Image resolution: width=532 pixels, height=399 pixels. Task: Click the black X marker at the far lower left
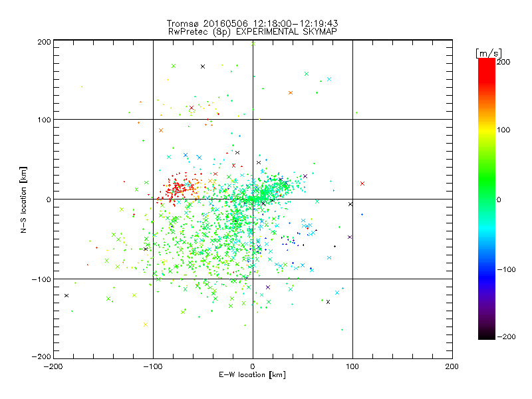click(66, 295)
